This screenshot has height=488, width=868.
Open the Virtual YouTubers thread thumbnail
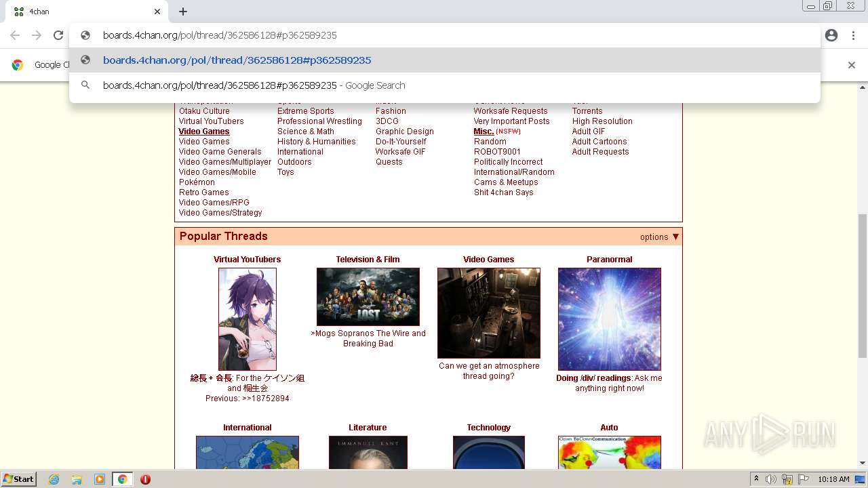pyautogui.click(x=248, y=319)
